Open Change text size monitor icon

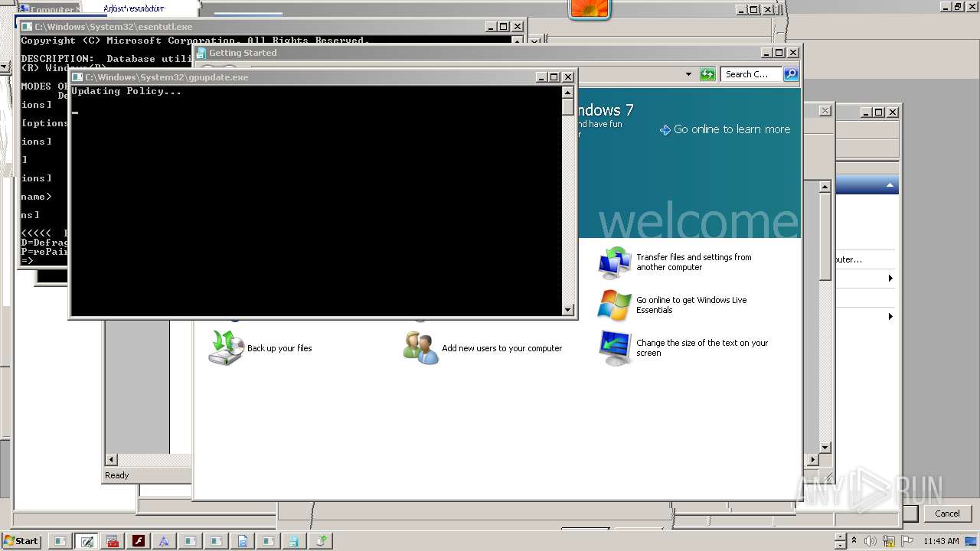(615, 348)
